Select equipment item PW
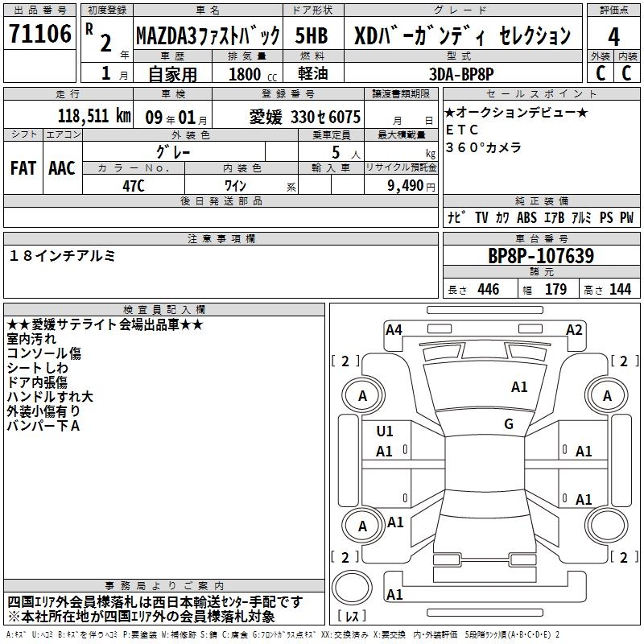644x644 pixels. tap(627, 217)
